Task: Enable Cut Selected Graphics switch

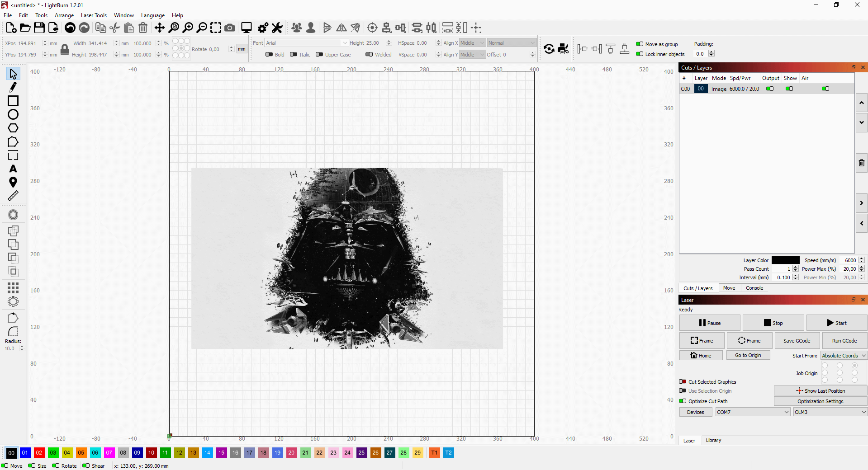Action: (x=683, y=382)
